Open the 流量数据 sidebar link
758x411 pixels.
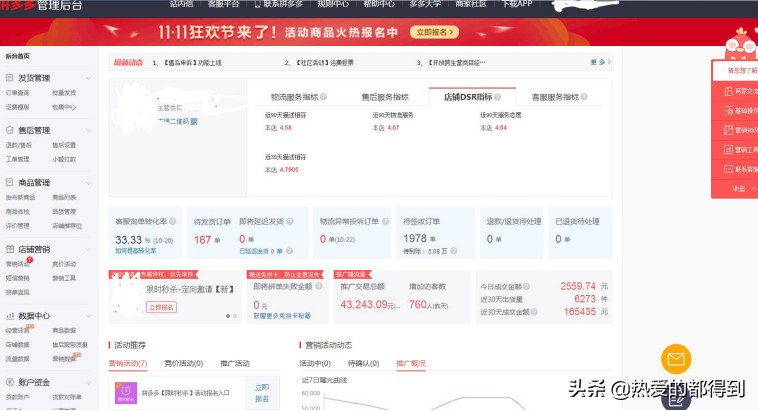(x=17, y=359)
